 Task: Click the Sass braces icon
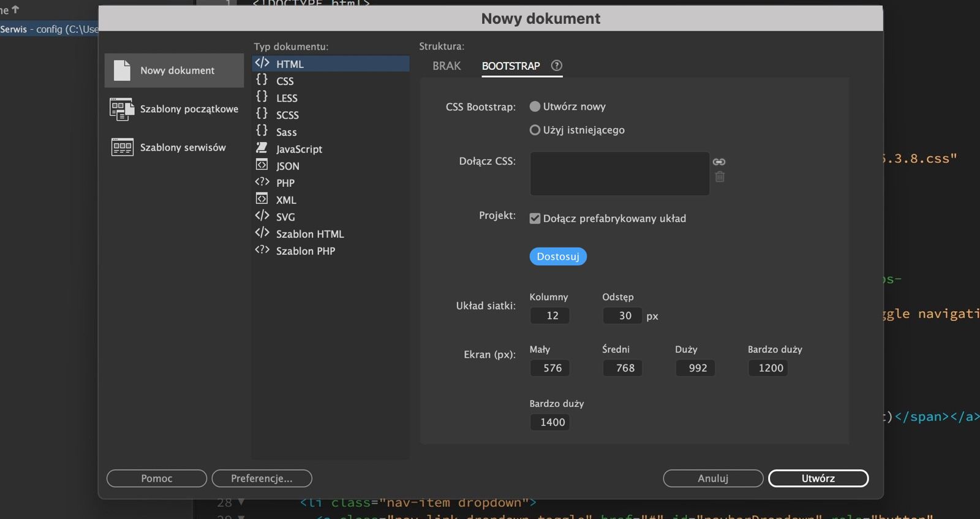click(262, 131)
